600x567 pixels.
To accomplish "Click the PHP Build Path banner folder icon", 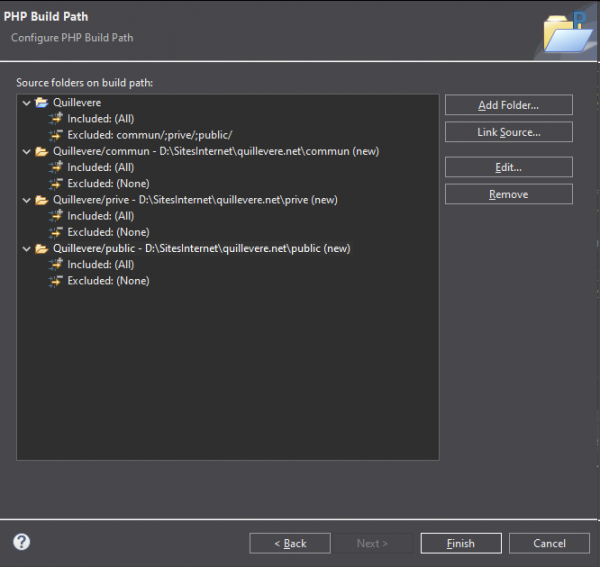I will [567, 32].
